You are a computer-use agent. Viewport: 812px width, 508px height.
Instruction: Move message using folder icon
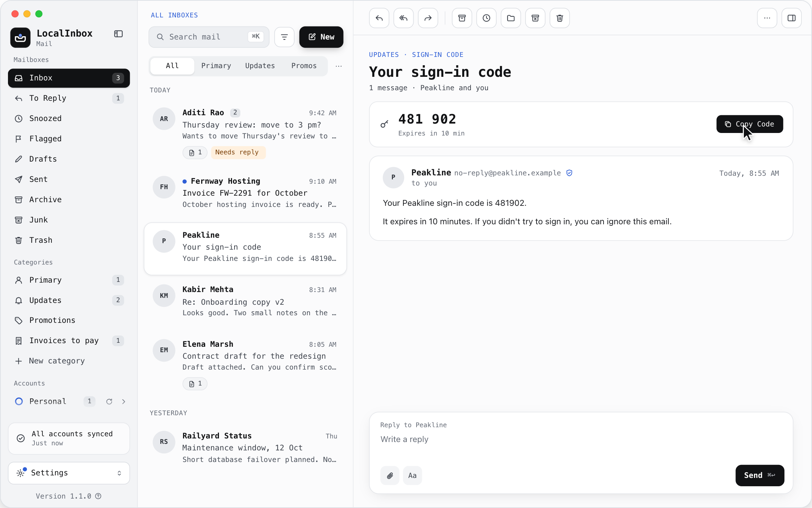pos(511,18)
